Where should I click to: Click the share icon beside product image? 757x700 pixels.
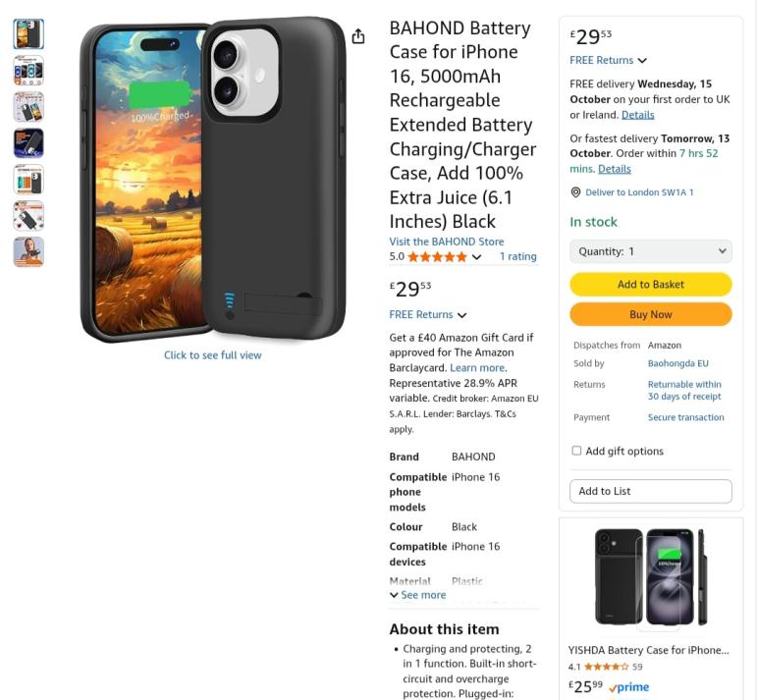pyautogui.click(x=358, y=36)
